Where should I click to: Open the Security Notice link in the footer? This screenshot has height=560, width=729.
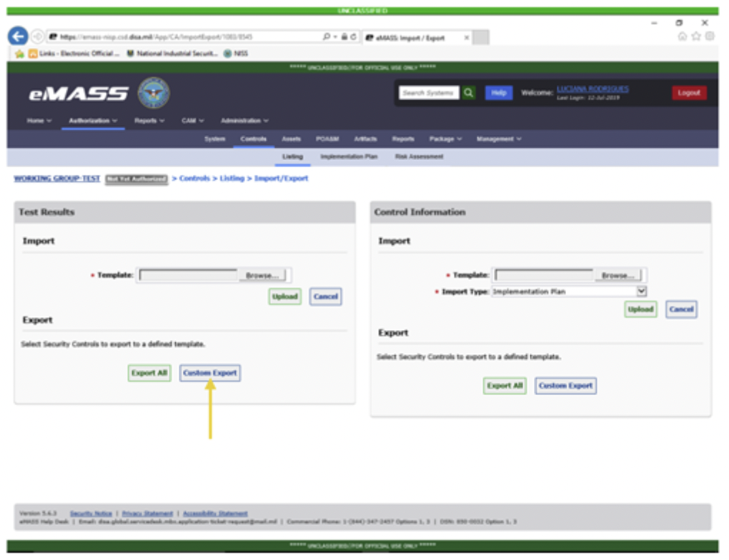(91, 513)
